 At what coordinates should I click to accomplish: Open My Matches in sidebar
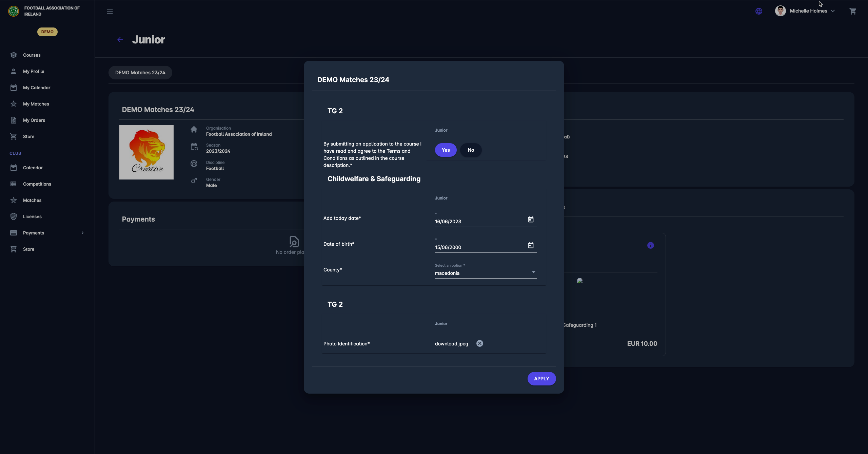(x=36, y=104)
